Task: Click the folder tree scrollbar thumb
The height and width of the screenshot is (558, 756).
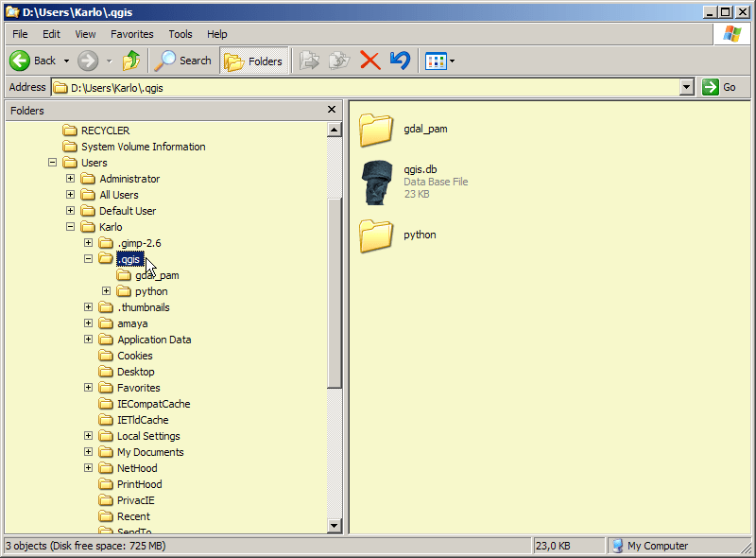Action: click(x=335, y=292)
